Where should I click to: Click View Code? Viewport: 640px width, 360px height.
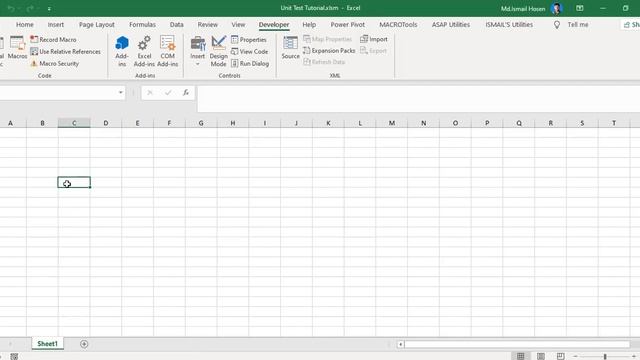[x=249, y=51]
